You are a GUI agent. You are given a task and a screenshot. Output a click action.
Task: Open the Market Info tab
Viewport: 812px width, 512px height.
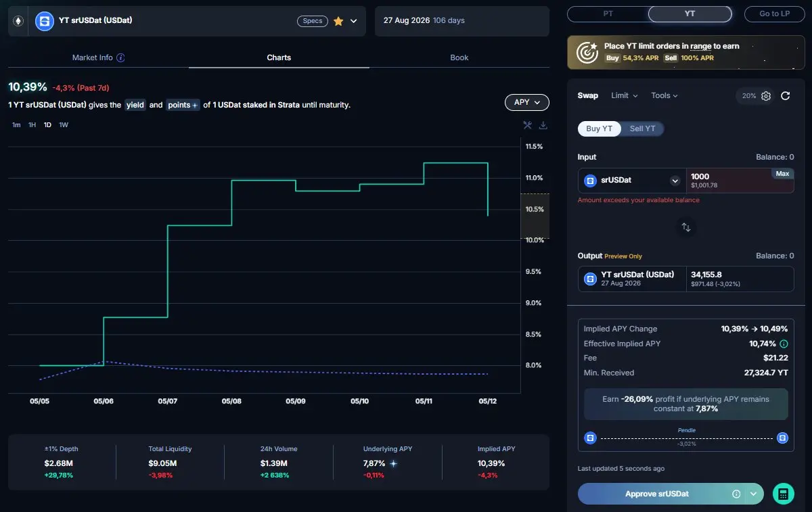[x=93, y=57]
